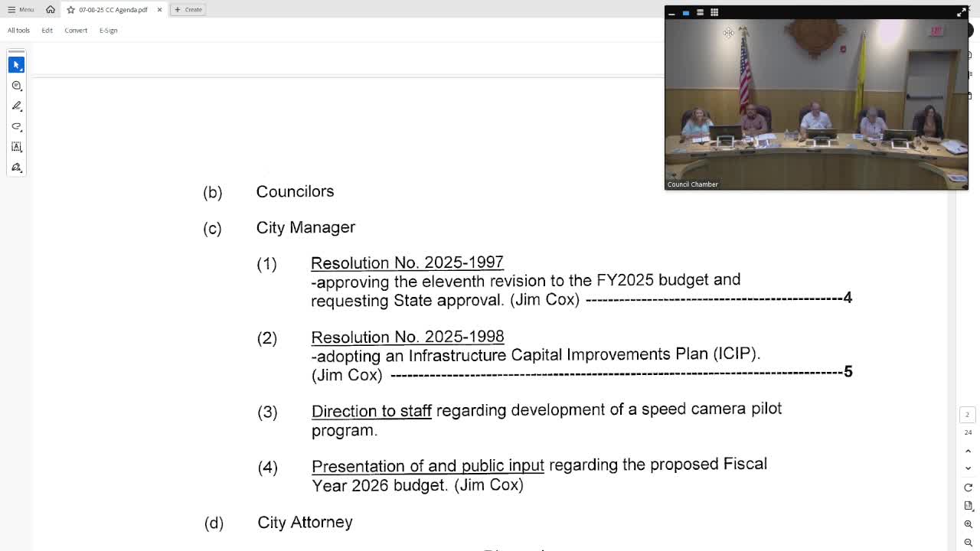The image size is (980, 551).
Task: Go to previous page with up chevron
Action: tap(968, 451)
